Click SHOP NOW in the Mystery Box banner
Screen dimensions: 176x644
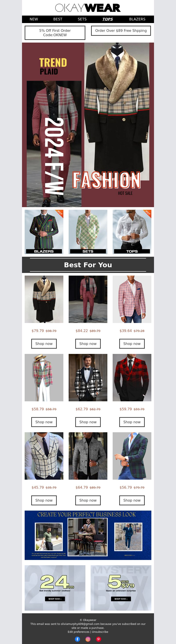point(121,599)
